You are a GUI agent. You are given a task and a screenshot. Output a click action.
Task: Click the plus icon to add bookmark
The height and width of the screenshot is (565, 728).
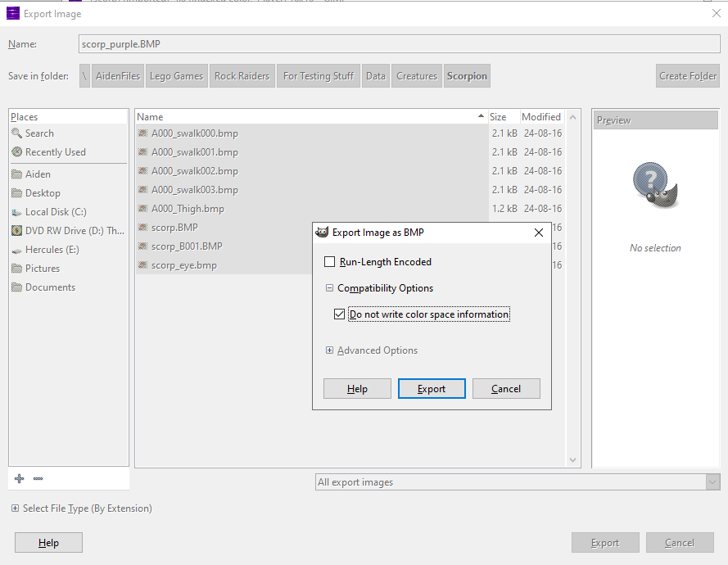pos(19,478)
